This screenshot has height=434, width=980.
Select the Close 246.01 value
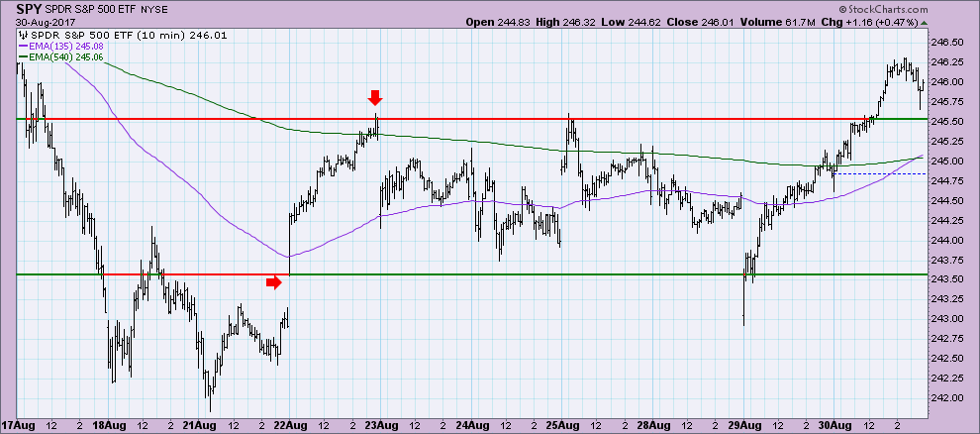(x=701, y=22)
